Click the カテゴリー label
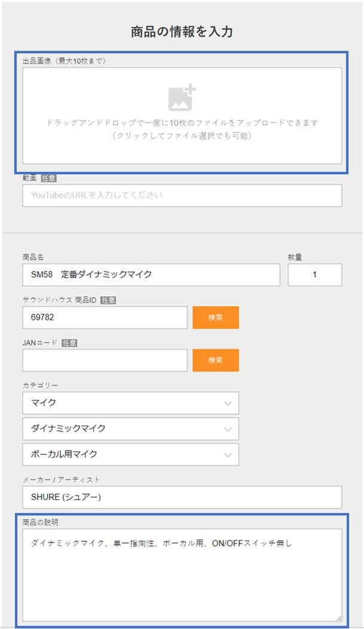The width and height of the screenshot is (364, 629). tap(41, 386)
